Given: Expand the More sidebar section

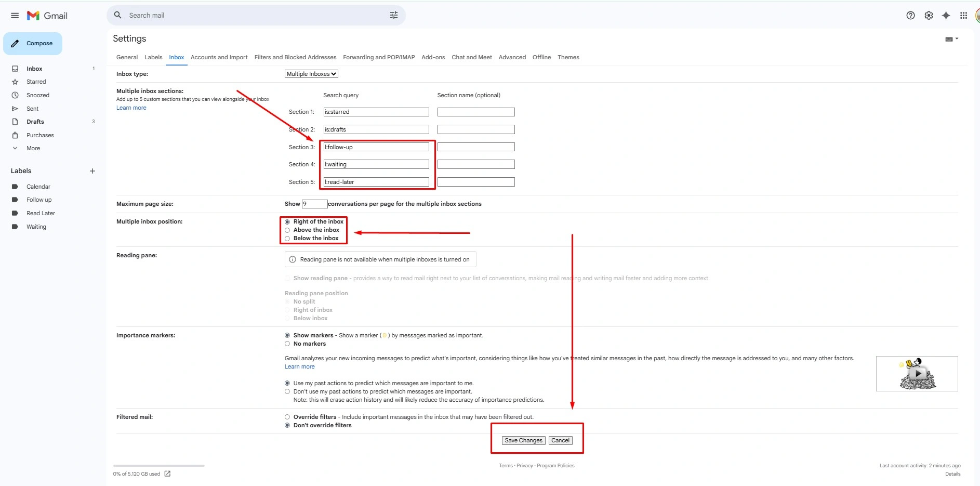Looking at the screenshot, I should (x=33, y=148).
